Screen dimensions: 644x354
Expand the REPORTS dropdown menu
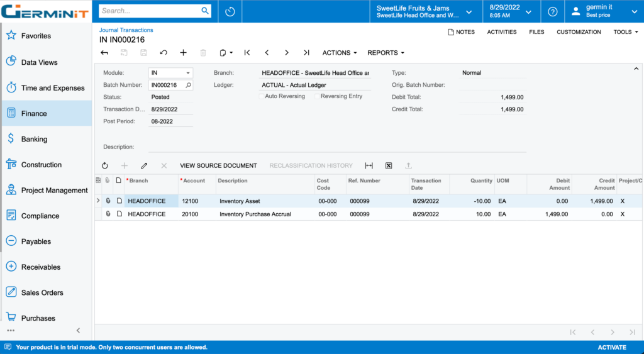[386, 53]
